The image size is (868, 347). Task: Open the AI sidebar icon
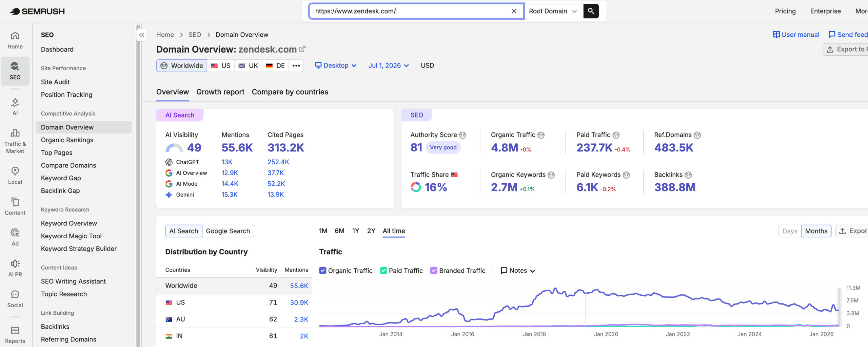(x=15, y=107)
